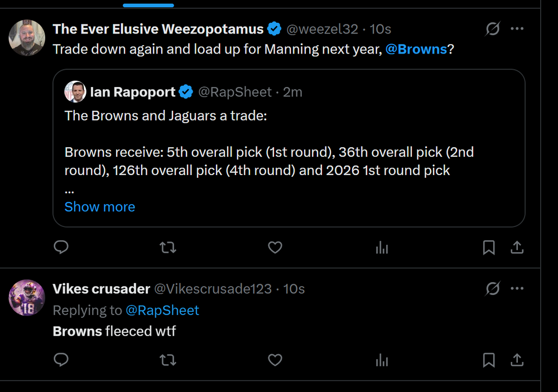Image resolution: width=558 pixels, height=392 pixels.
Task: Open Grok icon on Weezopotamus tweet
Action: pos(492,29)
